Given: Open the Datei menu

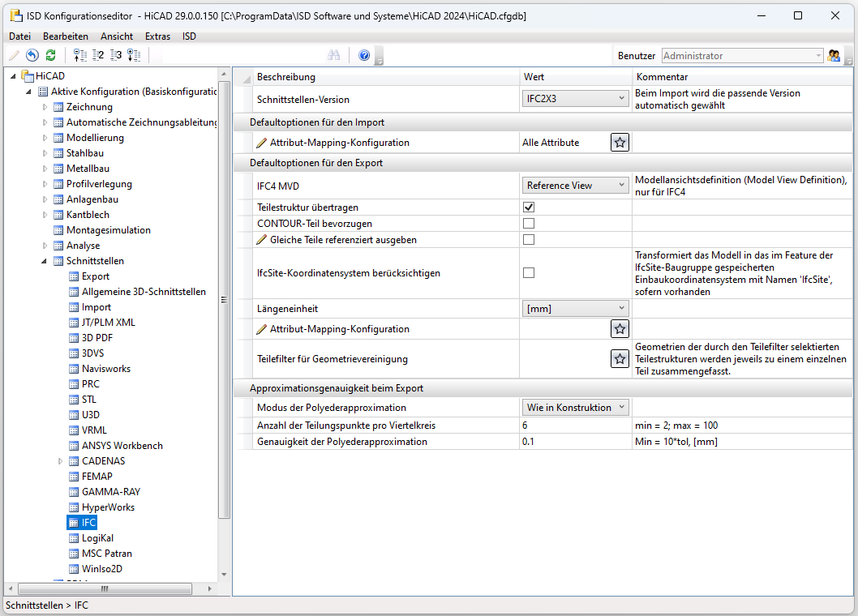Looking at the screenshot, I should pos(19,36).
